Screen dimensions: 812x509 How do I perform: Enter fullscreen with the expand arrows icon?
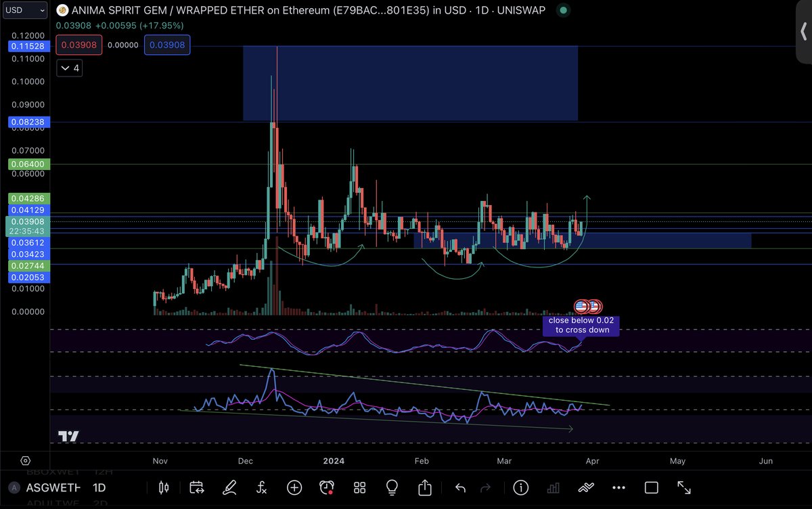pos(684,487)
